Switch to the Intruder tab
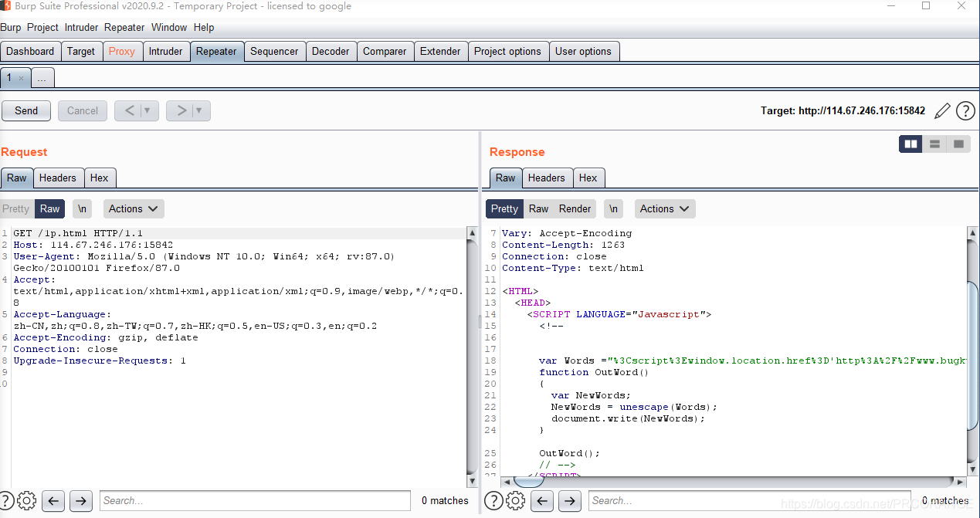The height and width of the screenshot is (518, 980). click(x=166, y=51)
